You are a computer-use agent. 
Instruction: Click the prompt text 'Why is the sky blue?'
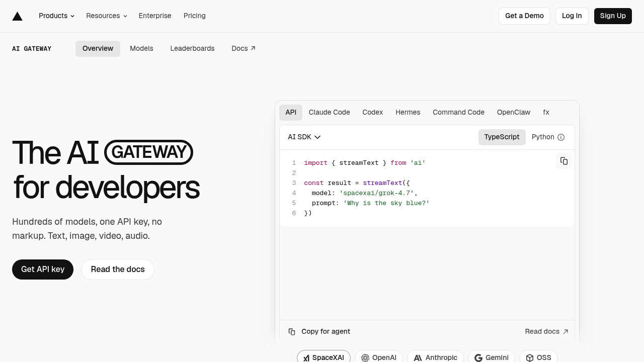(x=386, y=203)
